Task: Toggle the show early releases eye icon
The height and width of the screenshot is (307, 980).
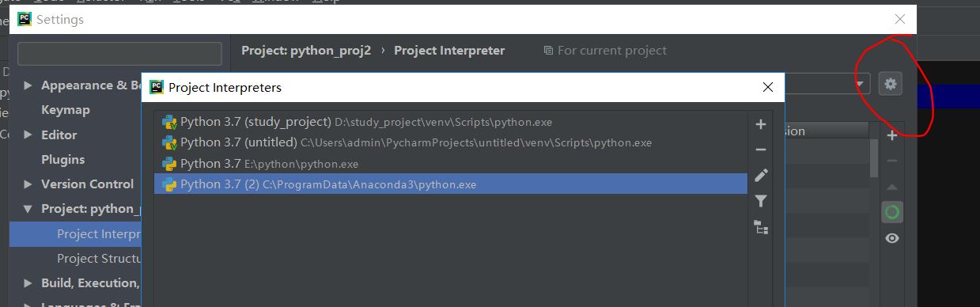Action: [x=892, y=238]
